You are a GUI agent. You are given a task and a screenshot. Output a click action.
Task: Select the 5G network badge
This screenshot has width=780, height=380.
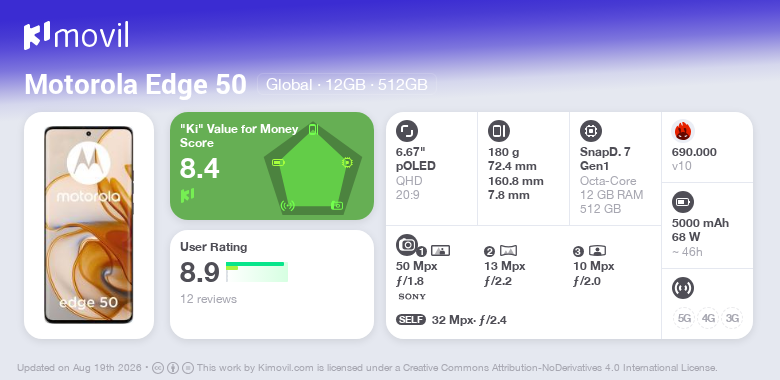684,318
